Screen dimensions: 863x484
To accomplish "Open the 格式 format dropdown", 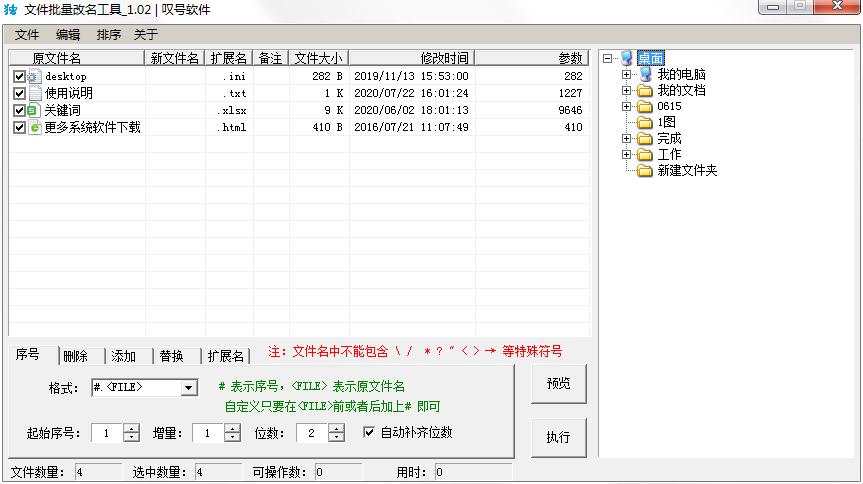I will pos(189,388).
